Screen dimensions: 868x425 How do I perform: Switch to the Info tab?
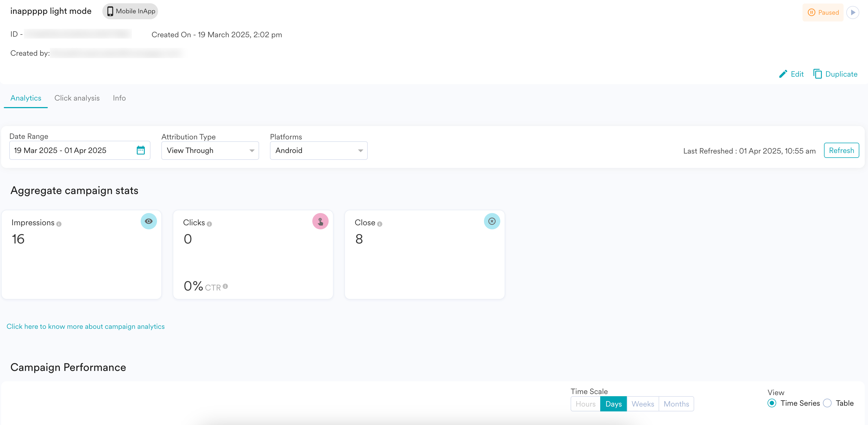point(119,98)
